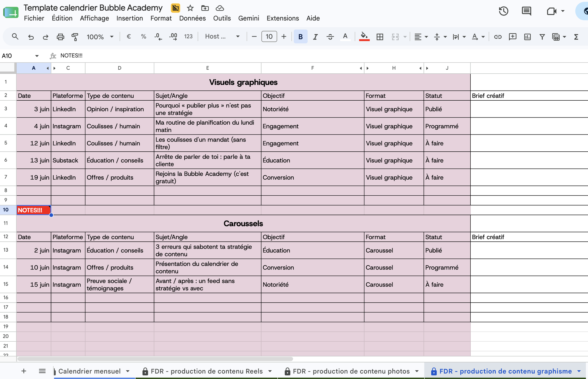Screen dimensions: 588x379
Task: Show all comments panel
Action: [x=526, y=11]
